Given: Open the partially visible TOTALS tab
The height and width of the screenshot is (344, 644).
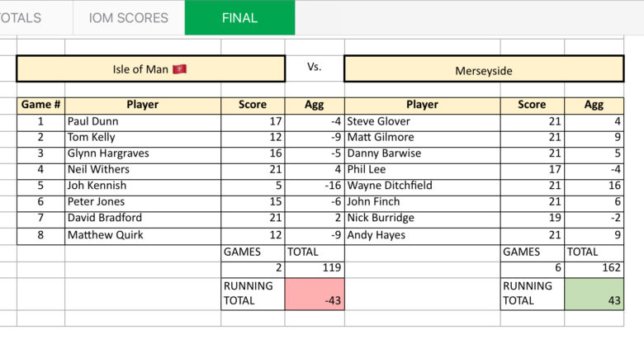Looking at the screenshot, I should [x=21, y=17].
